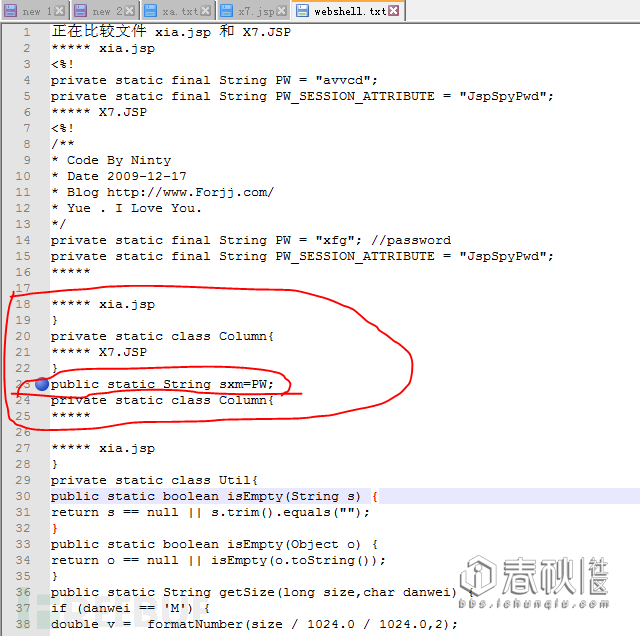Click the red closing brace on line 32
The image size is (640, 636).
click(55, 528)
